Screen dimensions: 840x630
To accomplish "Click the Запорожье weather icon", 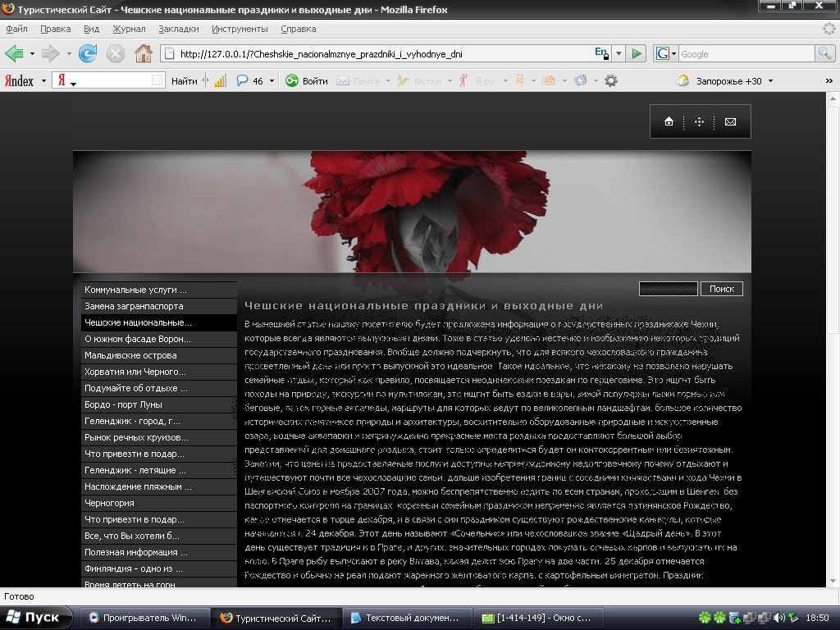I will (682, 81).
